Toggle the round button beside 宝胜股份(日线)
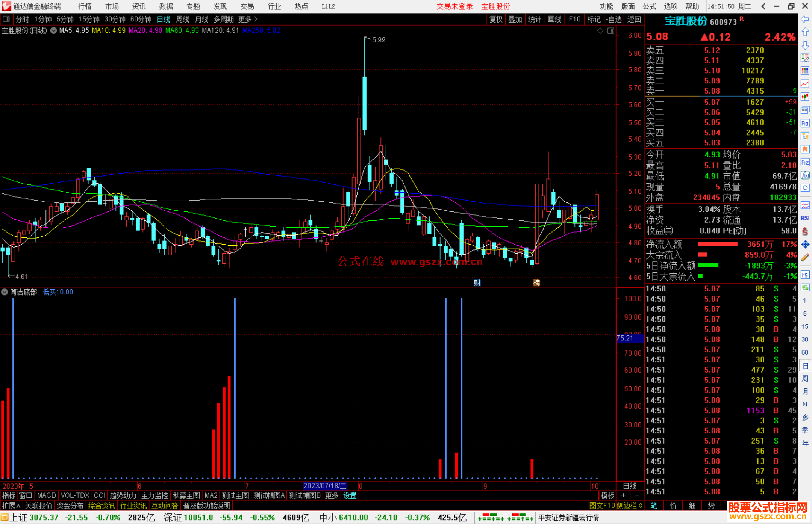This screenshot has height=524, width=812. point(54,31)
